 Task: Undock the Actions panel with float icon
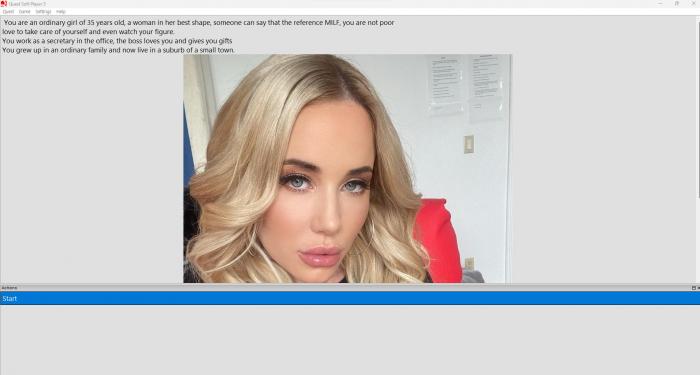point(694,288)
